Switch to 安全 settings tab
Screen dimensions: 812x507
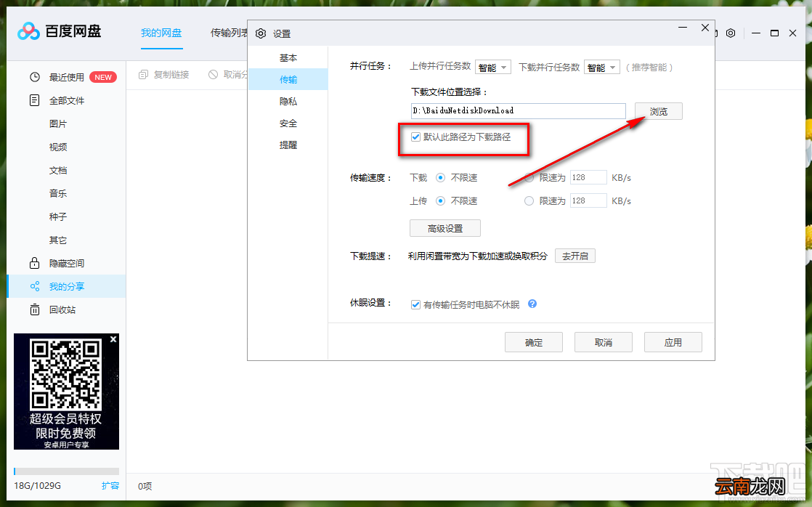point(288,123)
